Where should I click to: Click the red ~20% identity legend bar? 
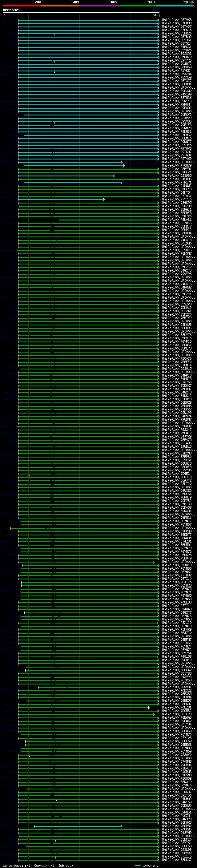point(22,6)
